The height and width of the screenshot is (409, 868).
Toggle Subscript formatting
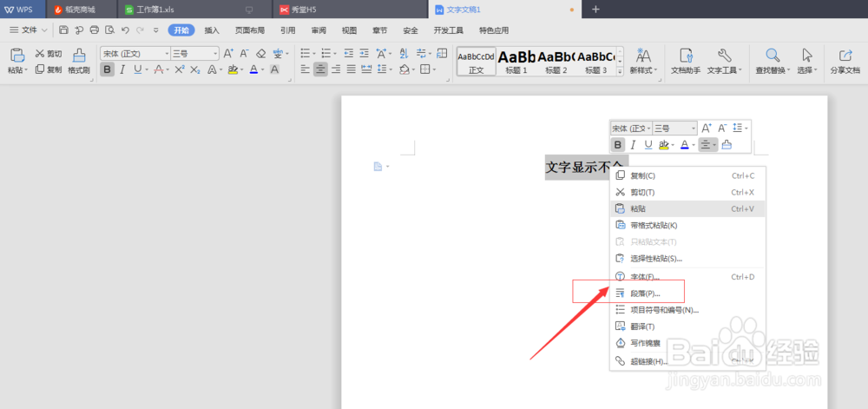pyautogui.click(x=194, y=69)
